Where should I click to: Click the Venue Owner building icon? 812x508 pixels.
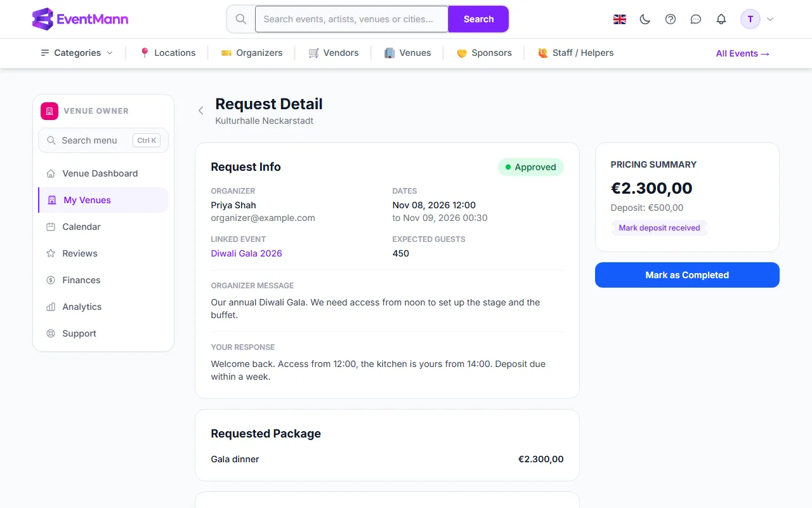[x=49, y=110]
